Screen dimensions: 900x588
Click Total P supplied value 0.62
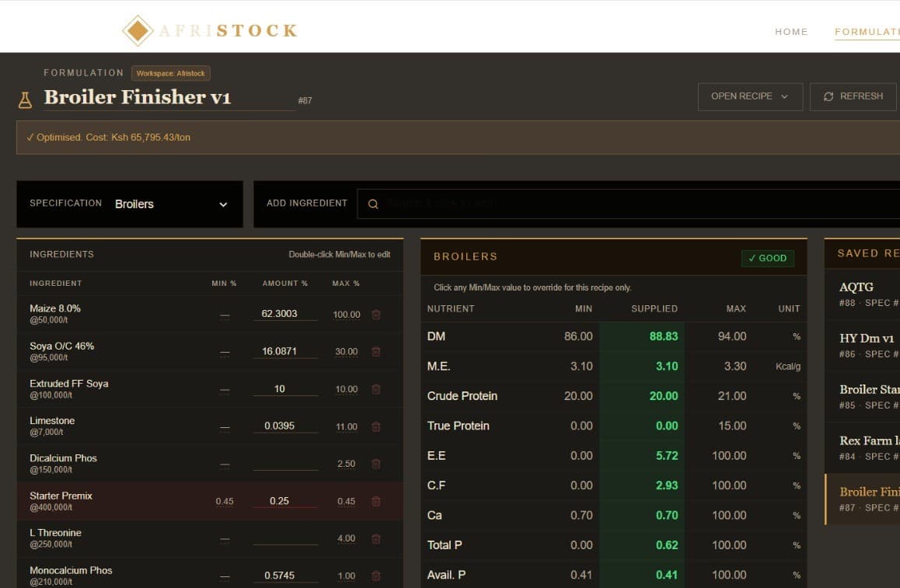[x=667, y=545]
